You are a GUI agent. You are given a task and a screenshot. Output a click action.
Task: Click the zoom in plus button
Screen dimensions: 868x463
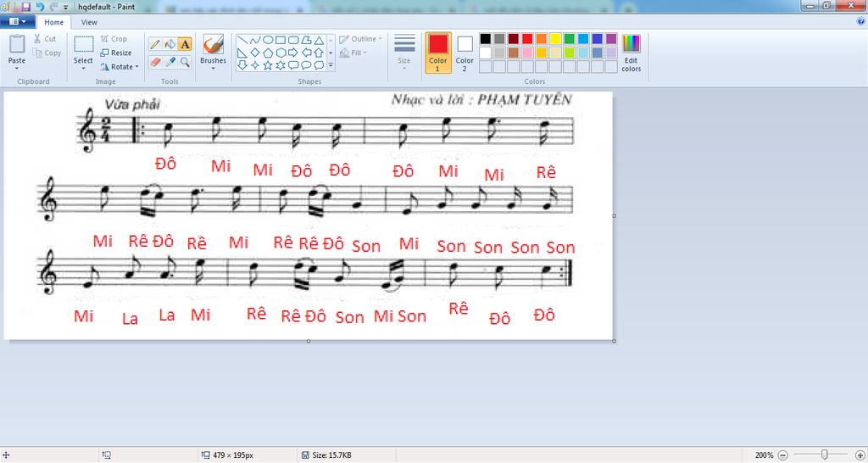[860, 455]
